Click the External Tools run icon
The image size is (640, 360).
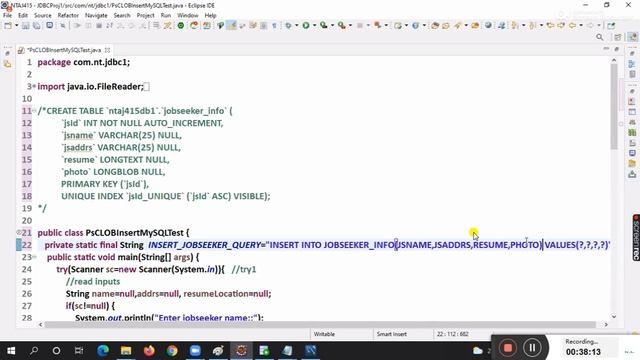point(342,26)
